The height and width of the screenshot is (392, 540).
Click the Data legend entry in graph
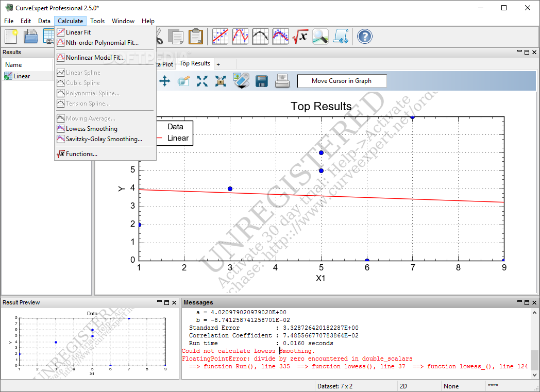point(175,127)
